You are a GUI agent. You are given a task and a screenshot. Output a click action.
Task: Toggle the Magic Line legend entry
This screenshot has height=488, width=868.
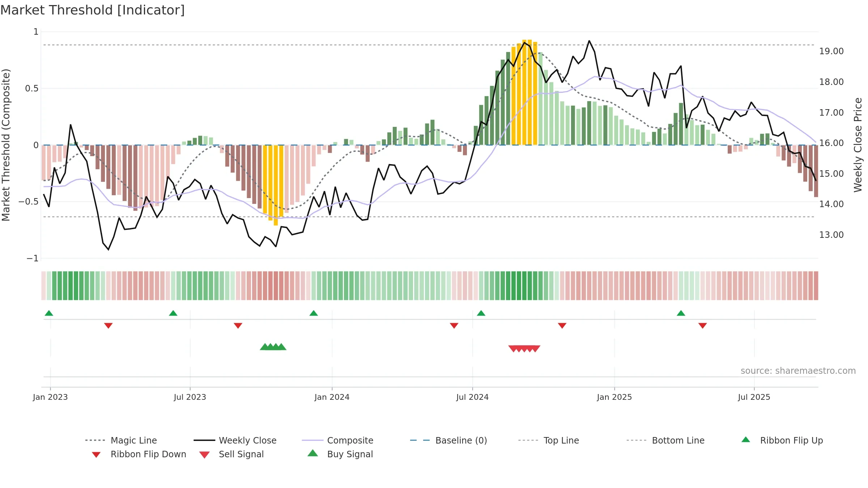click(121, 440)
